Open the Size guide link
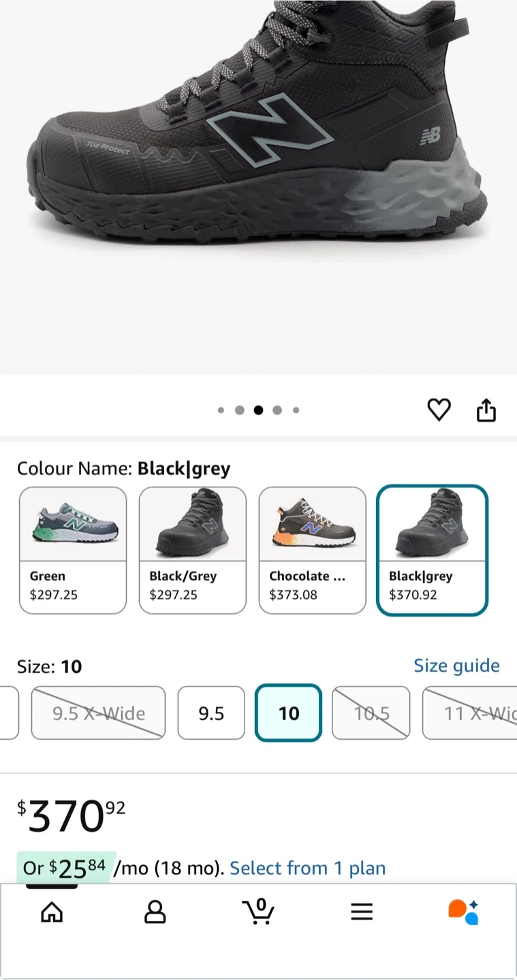The image size is (517, 980). [x=456, y=666]
